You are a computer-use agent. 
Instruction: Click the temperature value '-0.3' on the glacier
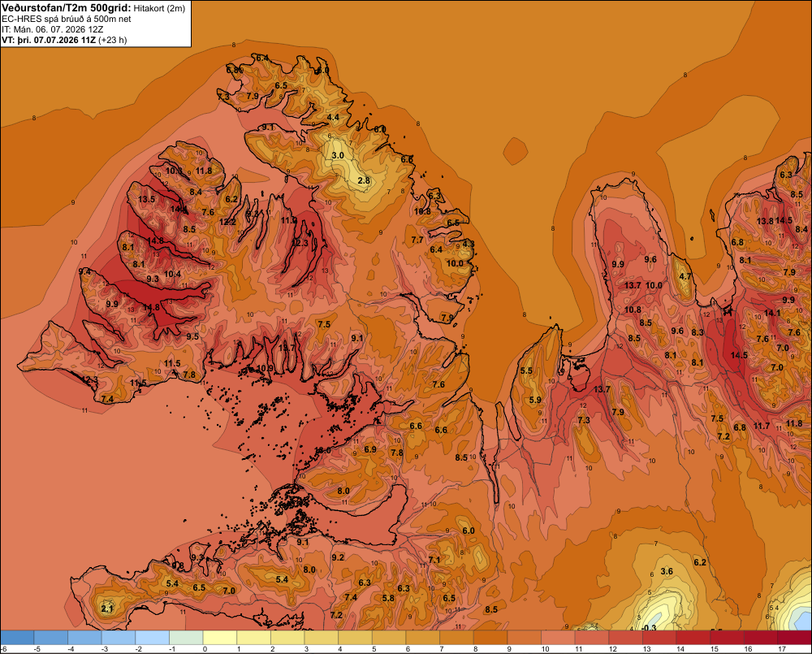(648, 627)
